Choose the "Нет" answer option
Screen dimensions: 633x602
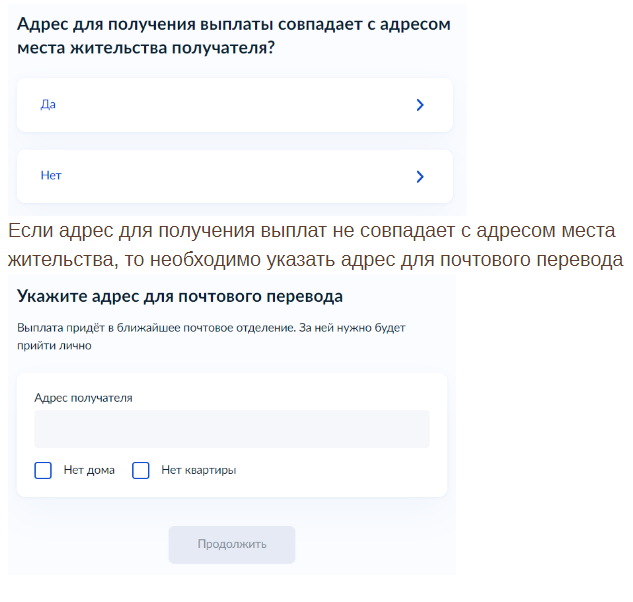[x=51, y=176]
